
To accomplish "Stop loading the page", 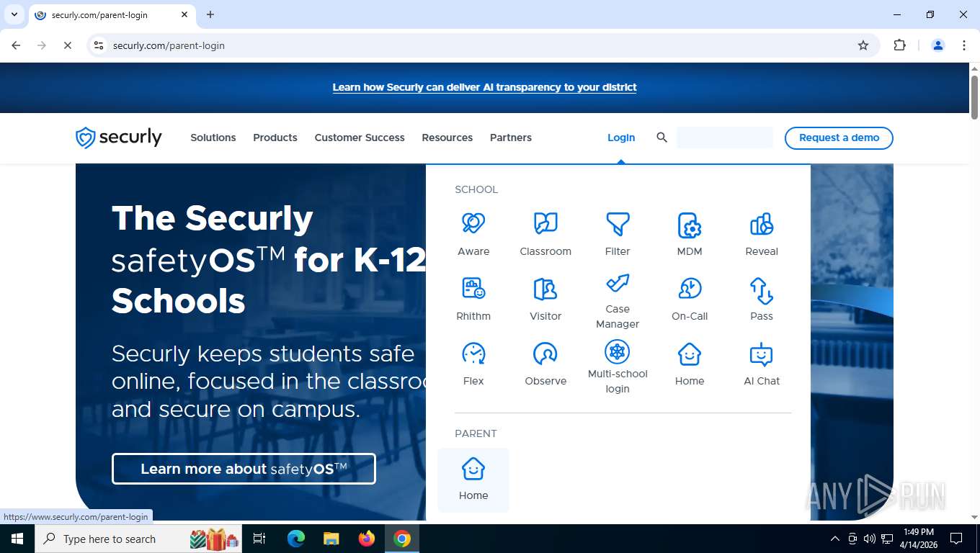I will pyautogui.click(x=68, y=45).
